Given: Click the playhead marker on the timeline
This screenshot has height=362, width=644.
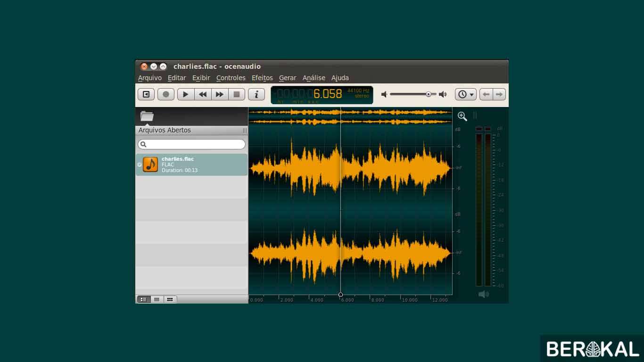Looking at the screenshot, I should (340, 294).
